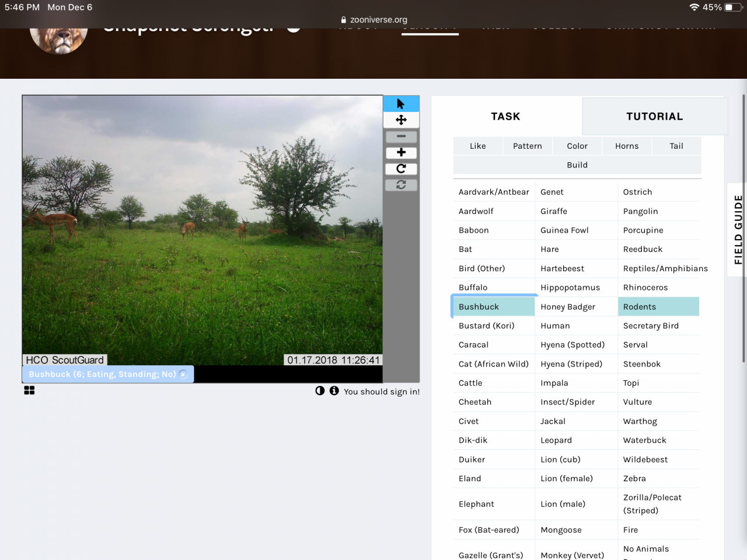Pick Zorilla/Polecat (Striped) in the list

point(658,504)
